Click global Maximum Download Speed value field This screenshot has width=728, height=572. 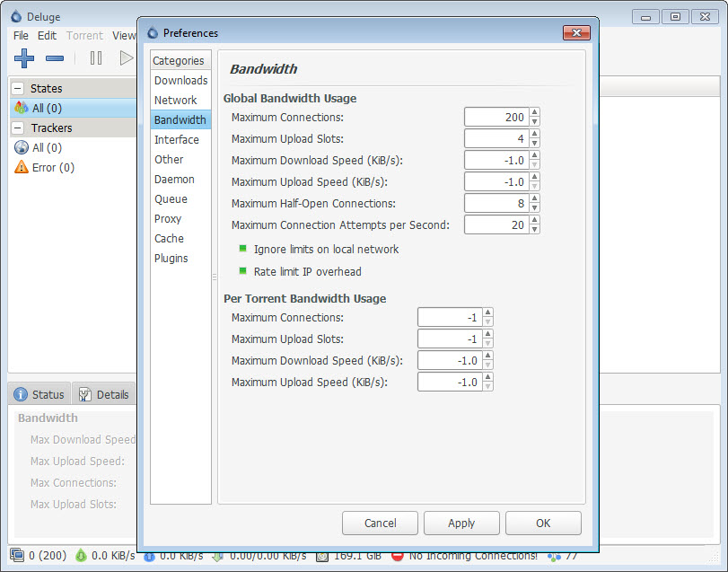[496, 160]
